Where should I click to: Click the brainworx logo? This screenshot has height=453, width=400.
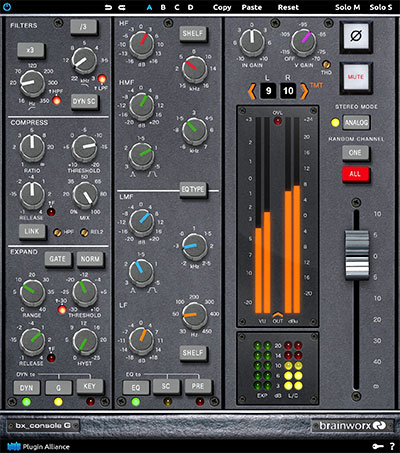pos(352,426)
